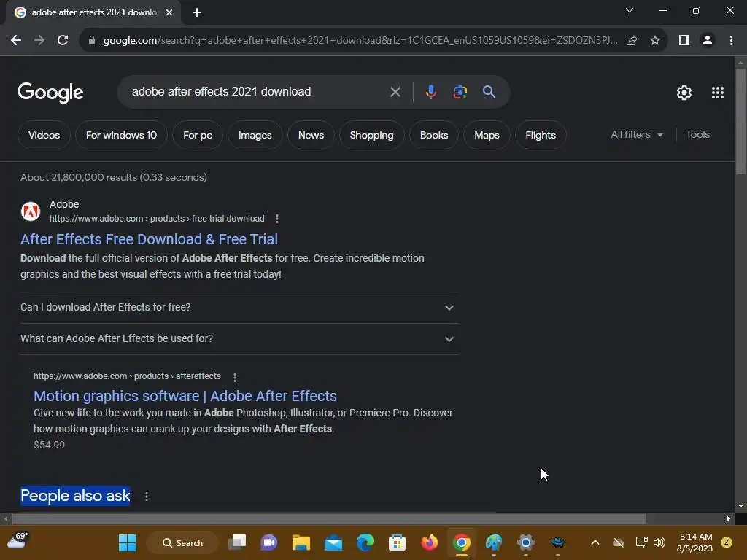Switch to Books results

434,135
